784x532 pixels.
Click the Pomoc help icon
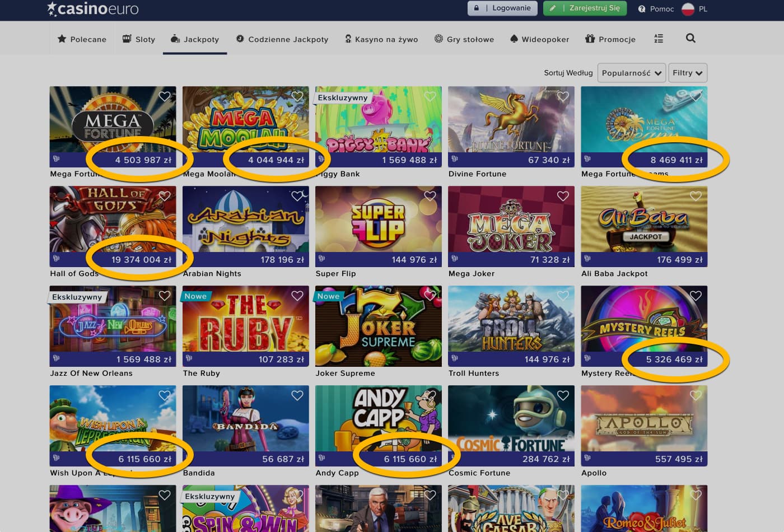tap(642, 9)
